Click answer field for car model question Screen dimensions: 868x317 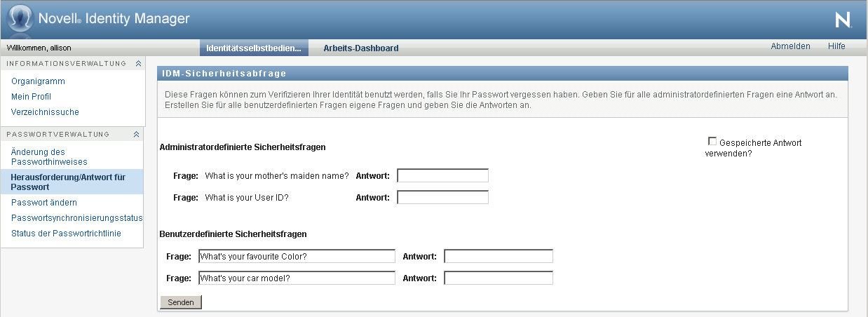tap(499, 278)
